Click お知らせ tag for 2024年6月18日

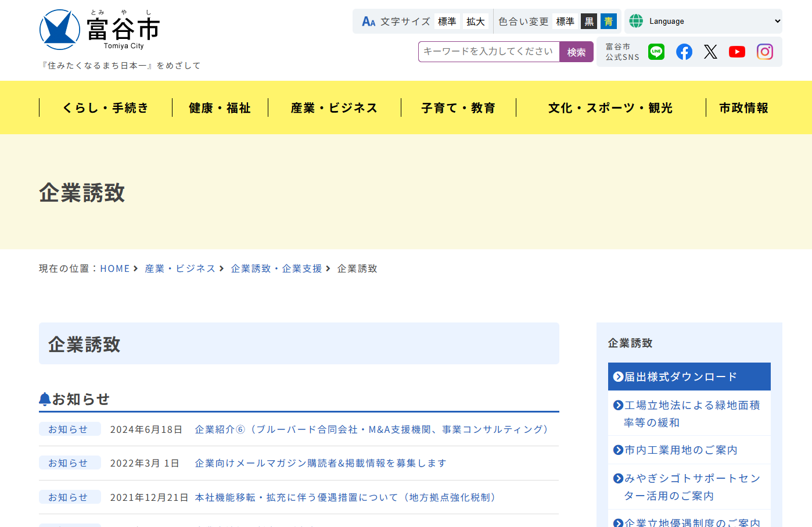pyautogui.click(x=70, y=429)
